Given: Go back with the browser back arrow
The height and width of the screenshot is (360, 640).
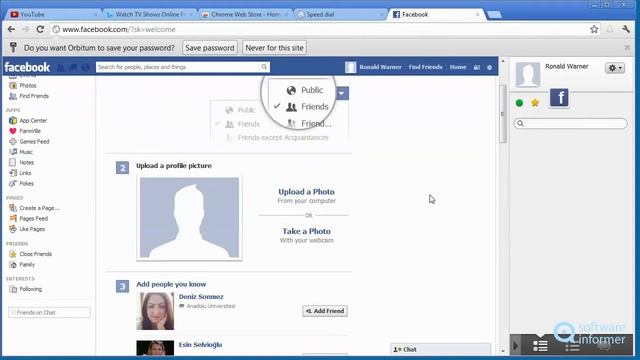Looking at the screenshot, I should point(11,29).
